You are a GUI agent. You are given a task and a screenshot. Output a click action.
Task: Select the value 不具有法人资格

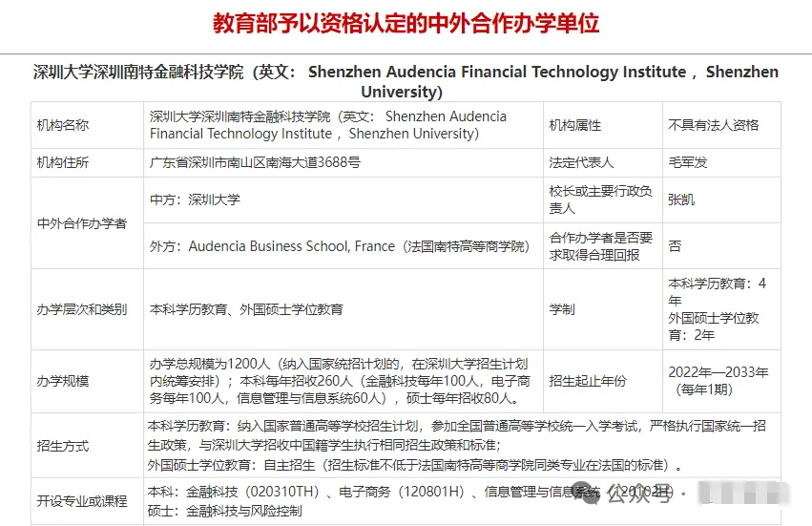click(713, 125)
